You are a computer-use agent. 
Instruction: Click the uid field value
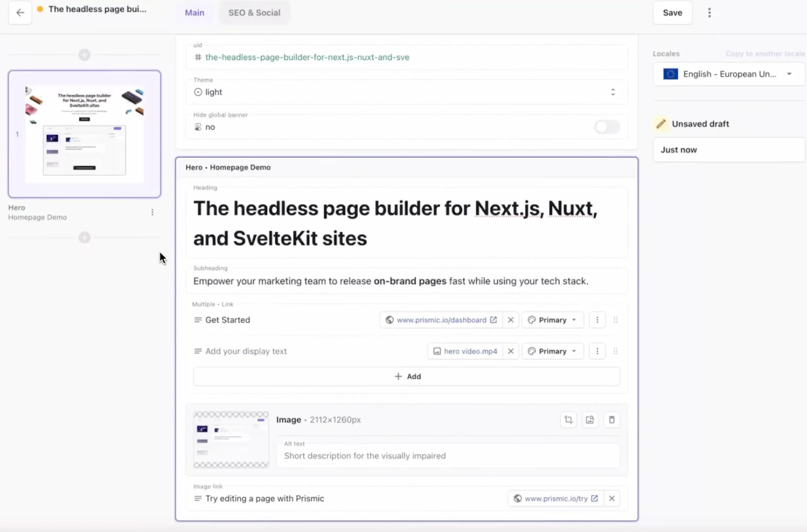point(307,57)
